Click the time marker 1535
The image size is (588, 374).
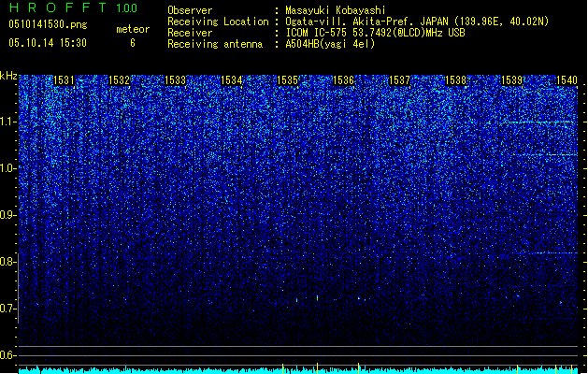point(287,80)
